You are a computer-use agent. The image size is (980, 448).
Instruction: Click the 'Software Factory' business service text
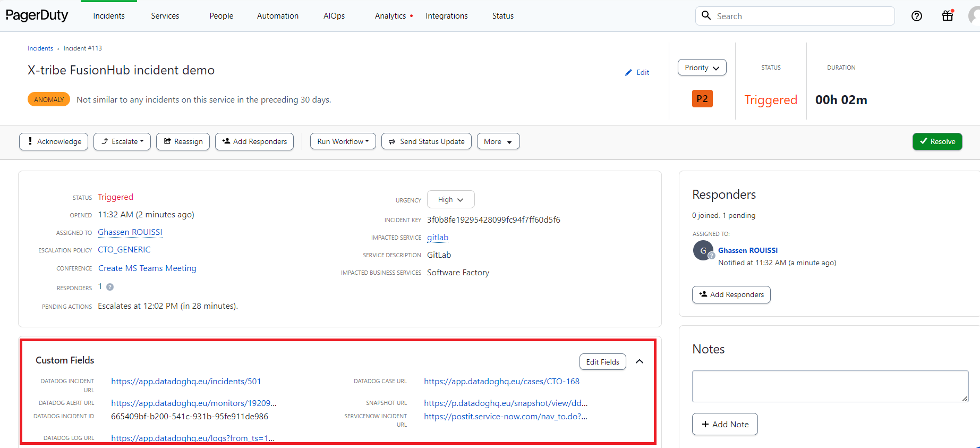coord(458,273)
